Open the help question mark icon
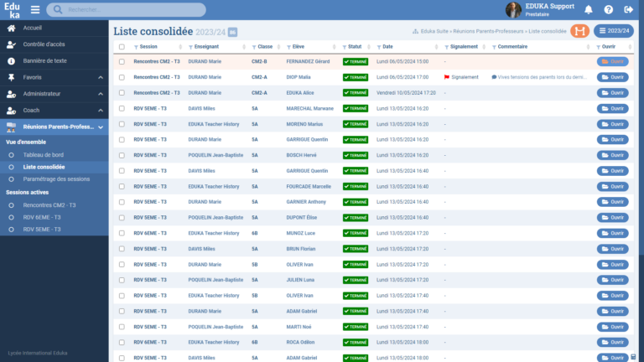644x362 pixels. click(608, 10)
